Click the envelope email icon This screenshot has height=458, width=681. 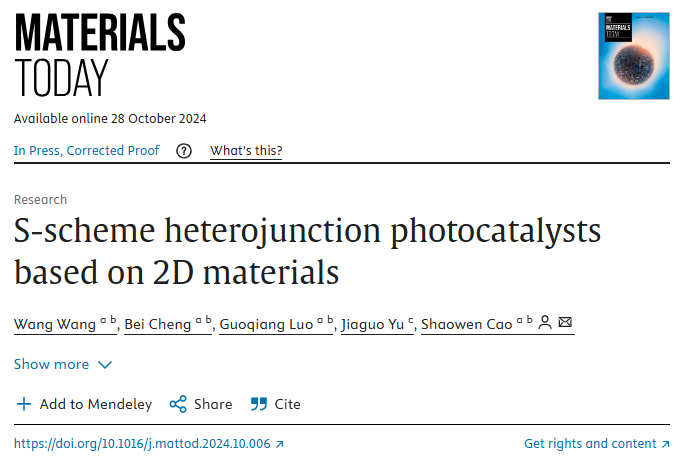[565, 323]
